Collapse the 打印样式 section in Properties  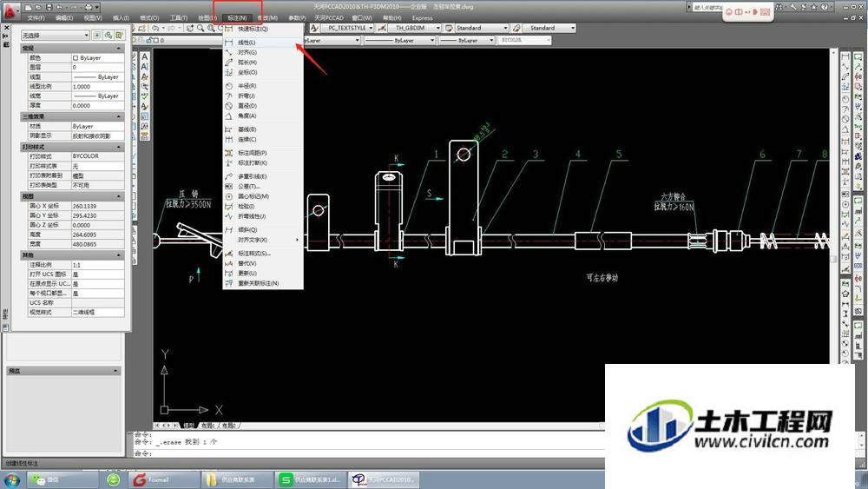tap(118, 147)
